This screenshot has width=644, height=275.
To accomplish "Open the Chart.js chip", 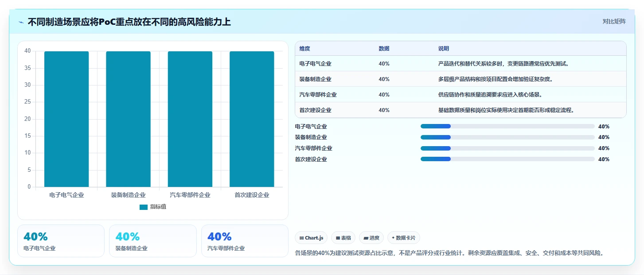I will pyautogui.click(x=311, y=238).
